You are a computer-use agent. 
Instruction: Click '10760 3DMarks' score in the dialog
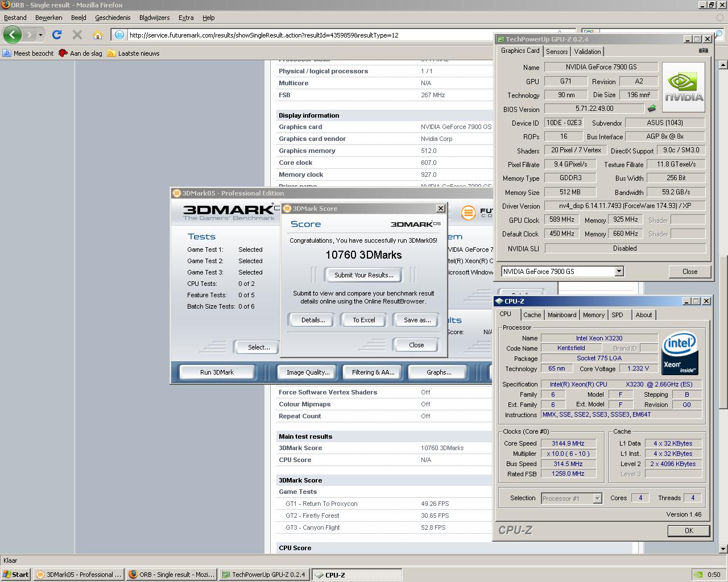[x=363, y=255]
